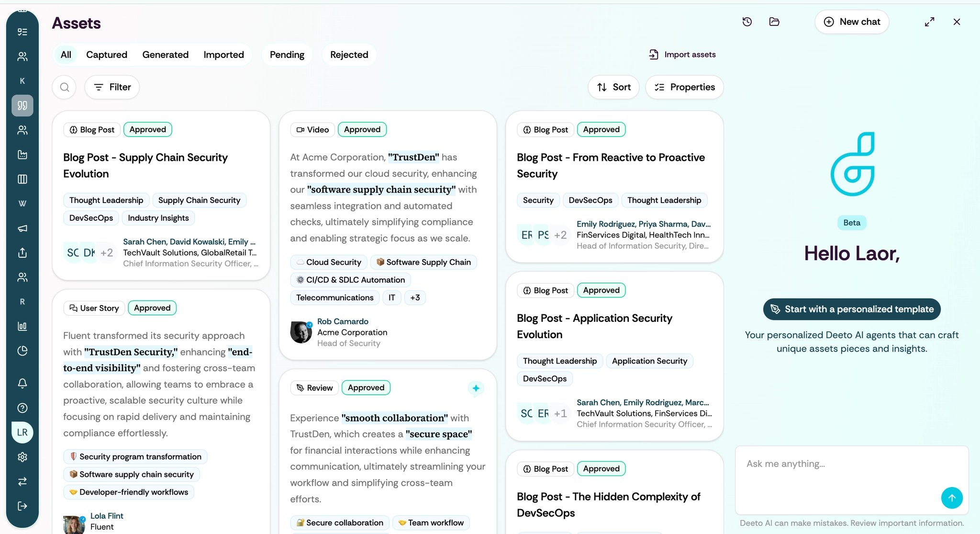Click the switch arrows sidebar icon

click(x=22, y=481)
